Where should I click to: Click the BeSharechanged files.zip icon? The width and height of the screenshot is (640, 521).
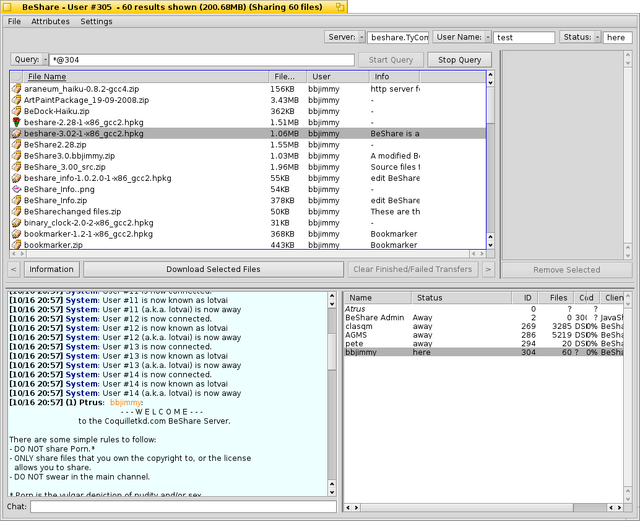pyautogui.click(x=16, y=212)
